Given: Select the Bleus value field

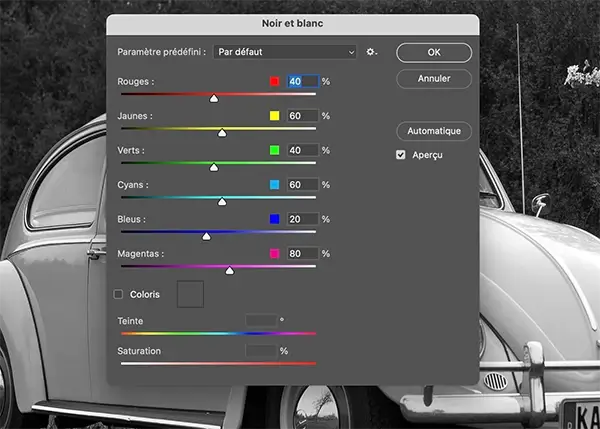Looking at the screenshot, I should coord(302,219).
